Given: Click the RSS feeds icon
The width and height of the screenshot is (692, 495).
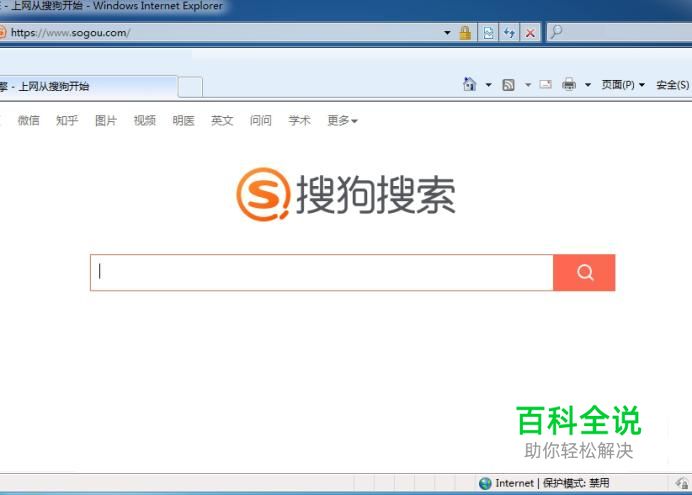Looking at the screenshot, I should [508, 84].
